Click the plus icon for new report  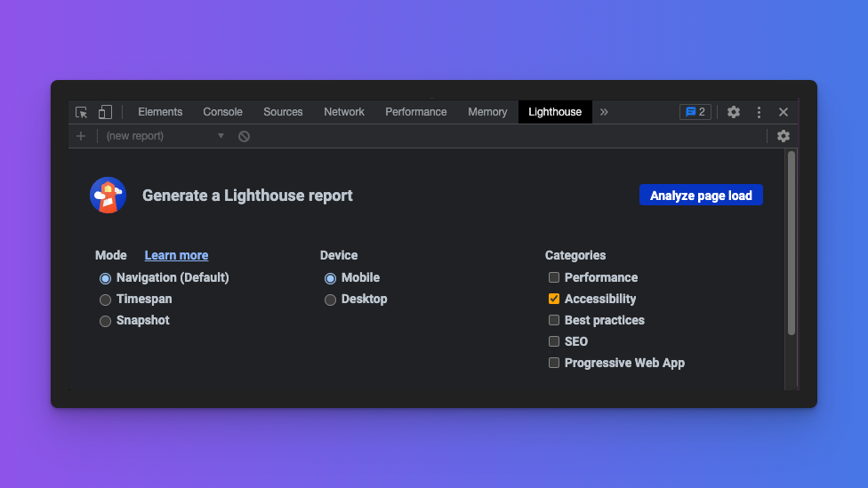click(81, 136)
